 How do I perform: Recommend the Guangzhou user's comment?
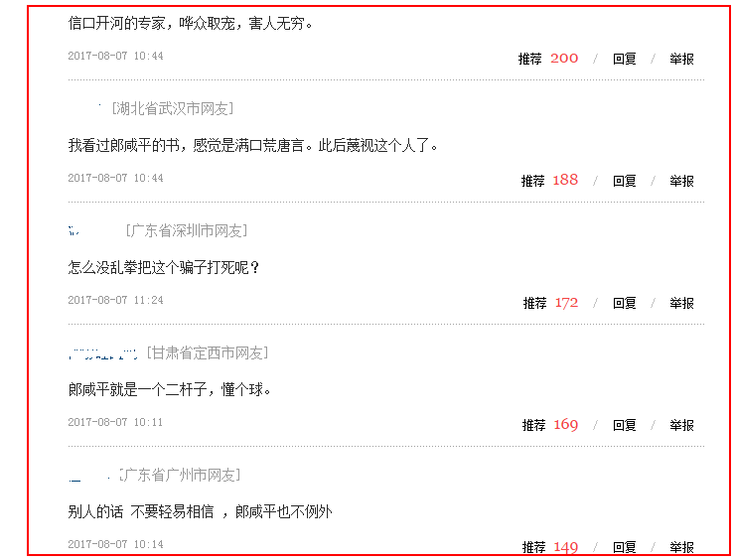pyautogui.click(x=533, y=547)
